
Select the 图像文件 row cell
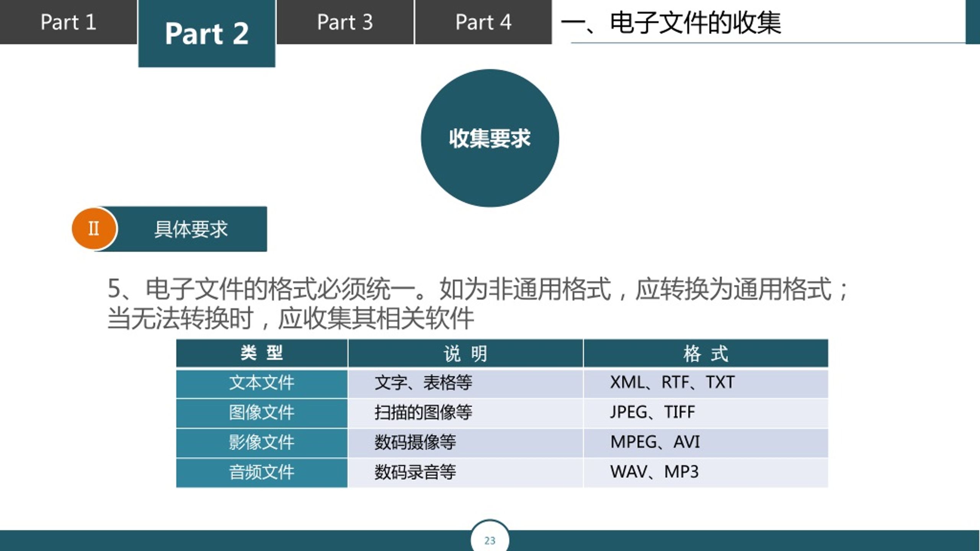[x=262, y=413]
